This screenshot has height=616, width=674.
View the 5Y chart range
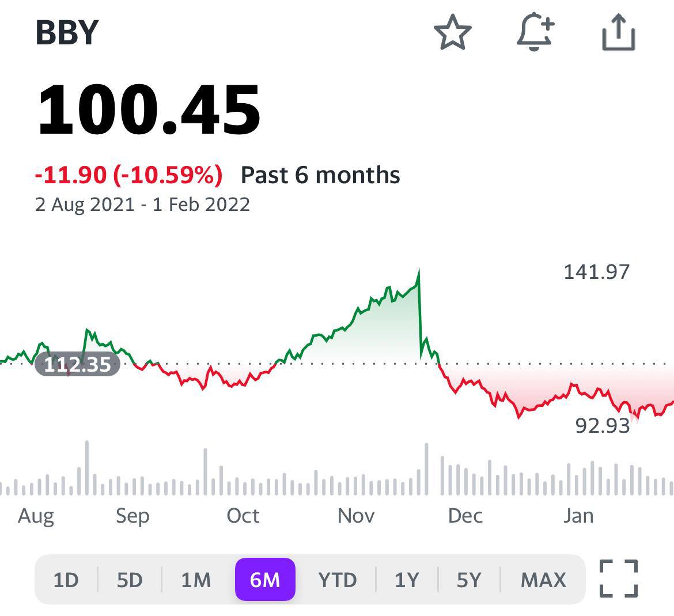468,580
